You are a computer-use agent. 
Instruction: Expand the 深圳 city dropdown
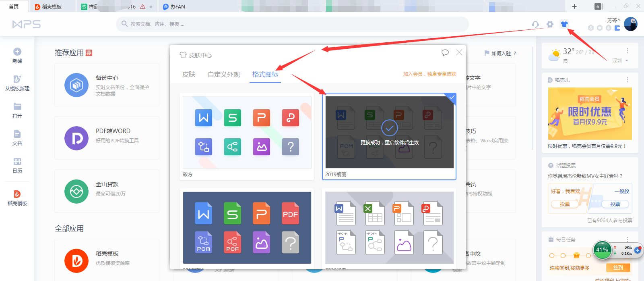tap(620, 61)
